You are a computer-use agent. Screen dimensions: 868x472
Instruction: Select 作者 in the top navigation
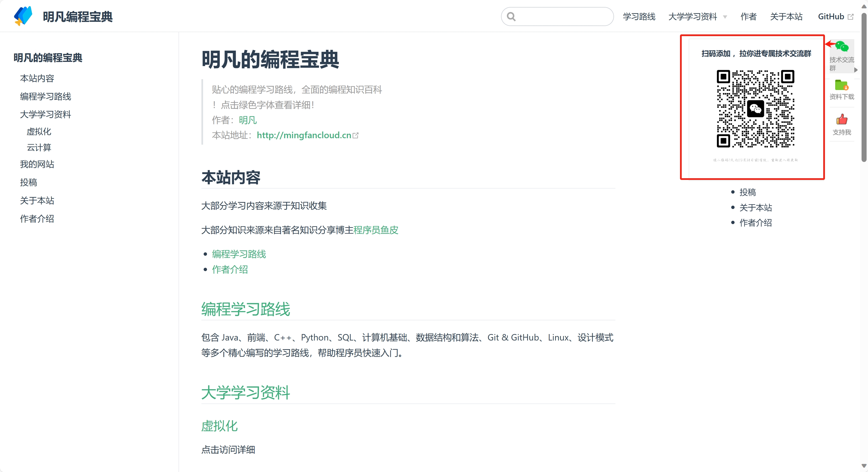pos(748,17)
